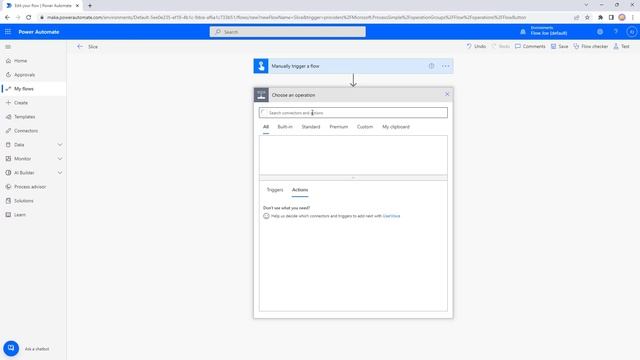This screenshot has width=640, height=360.
Task: Select the All connectors tab
Action: point(266,127)
